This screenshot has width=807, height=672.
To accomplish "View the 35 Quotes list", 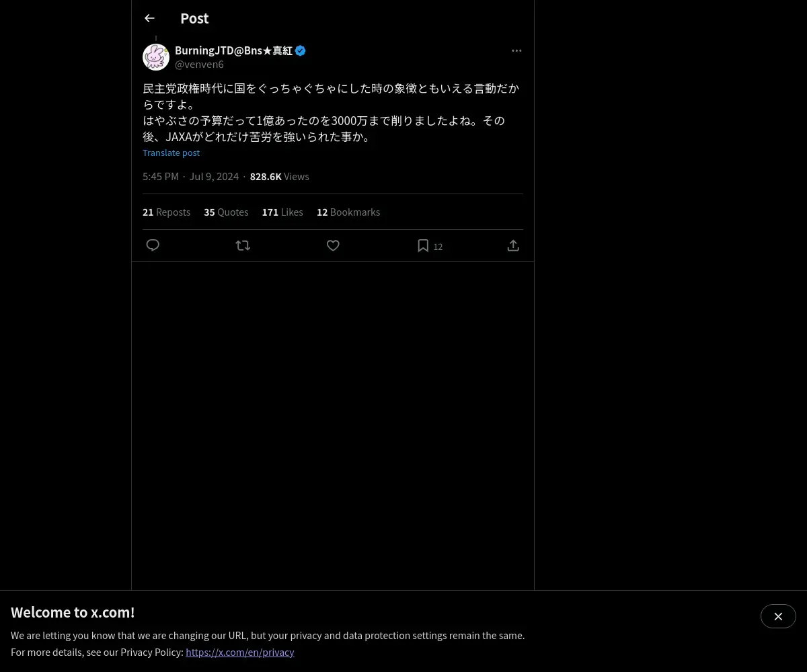I will click(226, 212).
